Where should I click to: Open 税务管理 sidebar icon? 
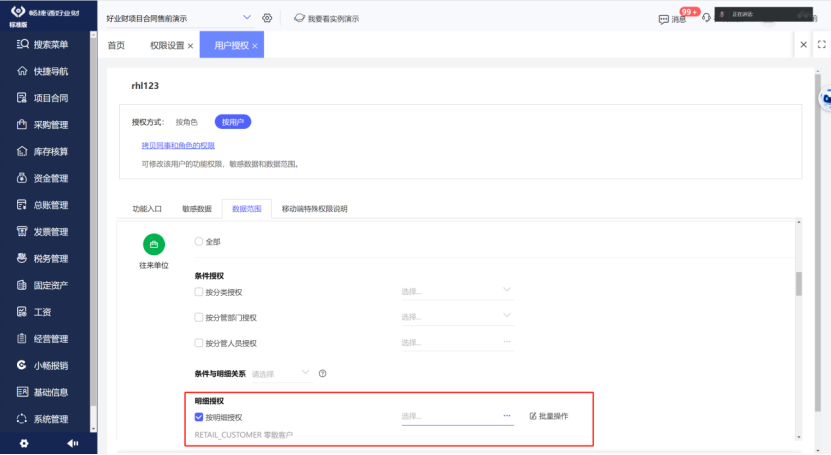tap(22, 258)
